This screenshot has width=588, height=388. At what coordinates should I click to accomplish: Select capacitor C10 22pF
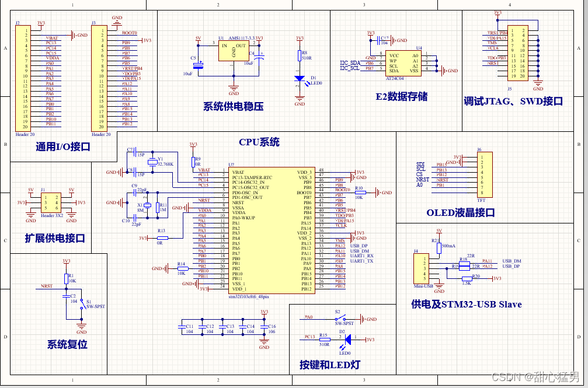(135, 216)
